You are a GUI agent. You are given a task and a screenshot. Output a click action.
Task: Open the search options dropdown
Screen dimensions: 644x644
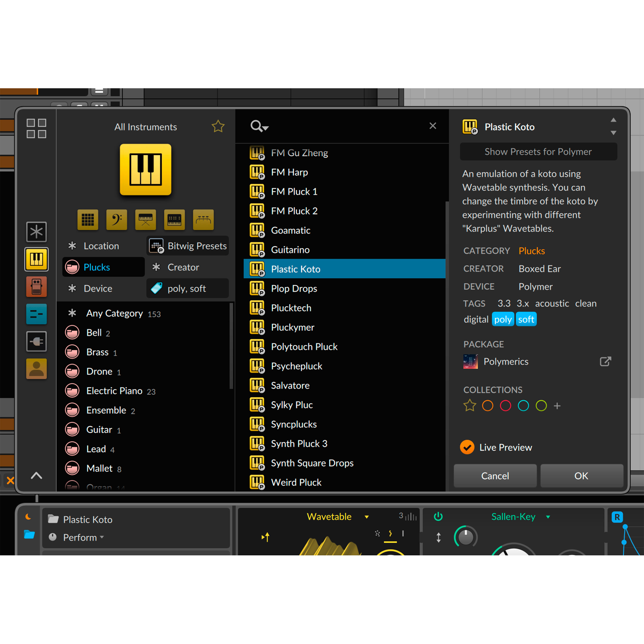pos(260,127)
